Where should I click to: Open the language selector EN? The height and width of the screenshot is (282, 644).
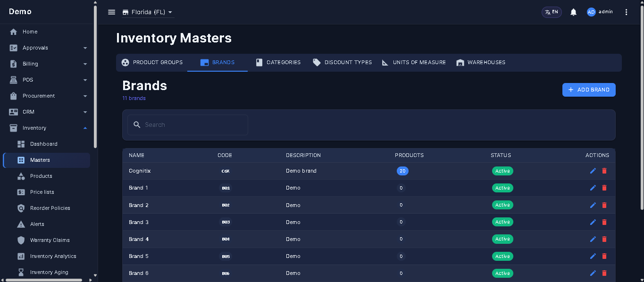coord(552,12)
